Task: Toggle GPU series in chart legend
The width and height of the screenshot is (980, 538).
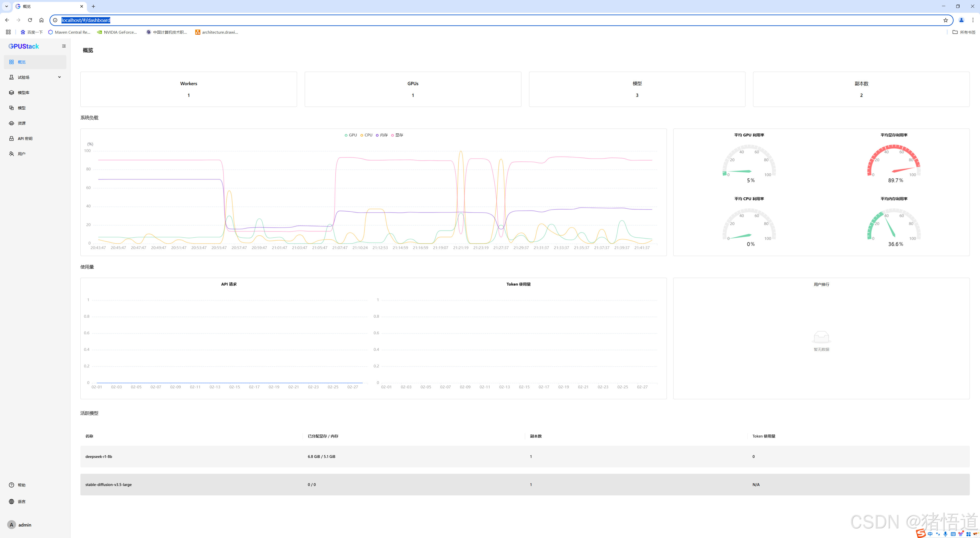Action: tap(351, 135)
